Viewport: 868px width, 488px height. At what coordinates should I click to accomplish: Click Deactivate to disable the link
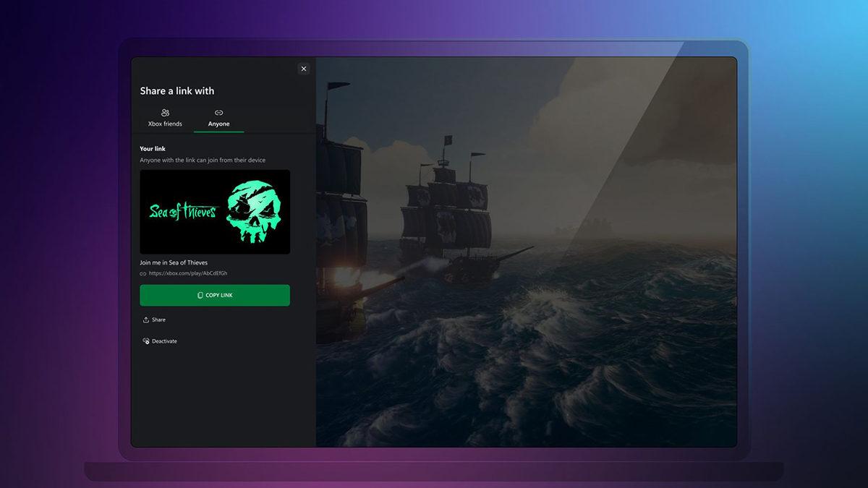[163, 341]
